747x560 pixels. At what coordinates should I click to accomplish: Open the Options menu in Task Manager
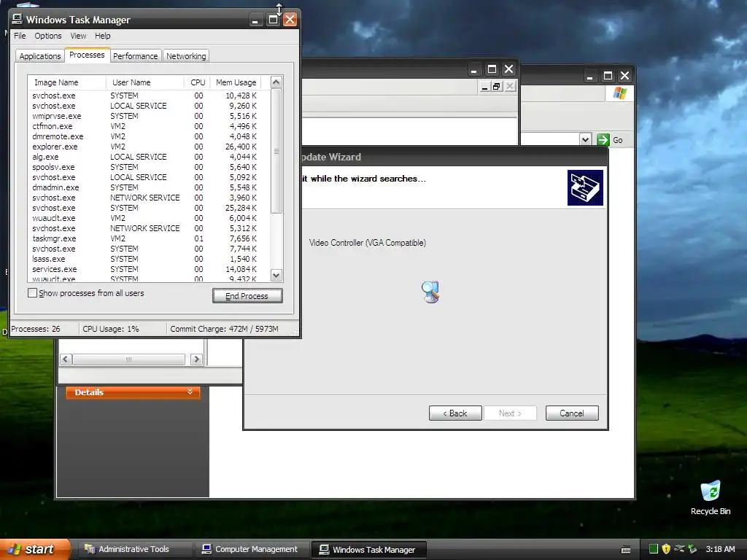[48, 36]
